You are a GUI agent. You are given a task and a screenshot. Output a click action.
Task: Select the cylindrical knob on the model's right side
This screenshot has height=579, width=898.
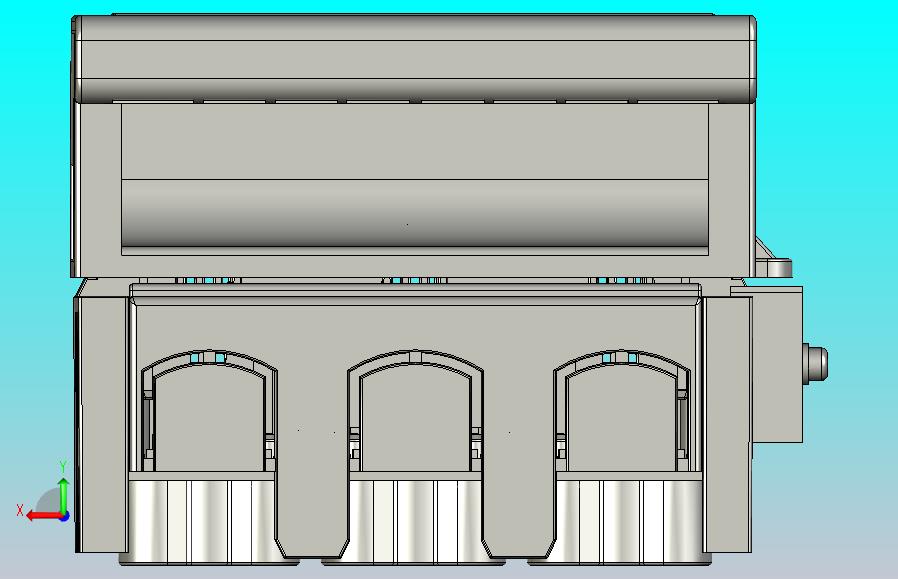pyautogui.click(x=815, y=363)
